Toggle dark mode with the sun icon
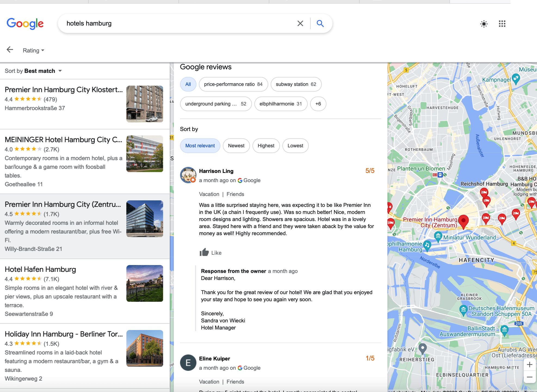Screen dimensions: 537x392 tap(484, 24)
